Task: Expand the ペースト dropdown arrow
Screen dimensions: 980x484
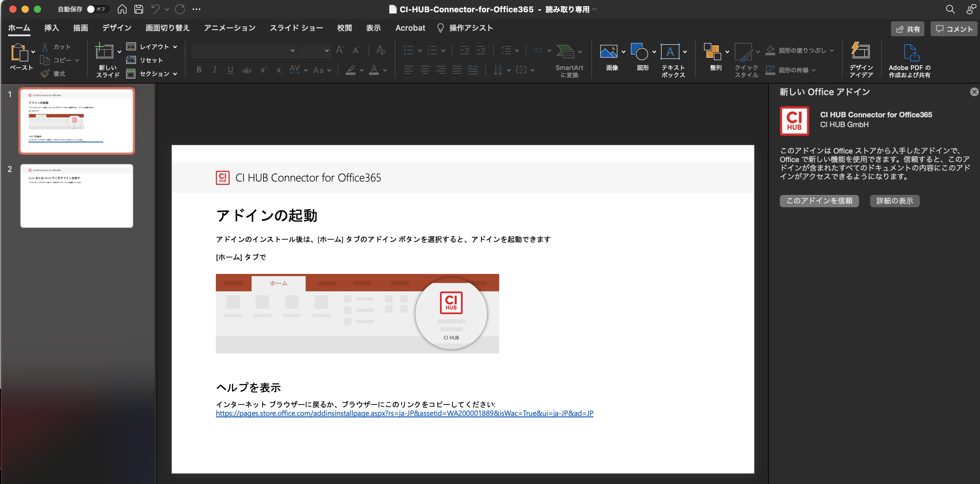Action: 33,52
